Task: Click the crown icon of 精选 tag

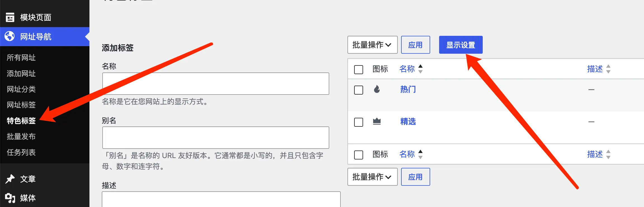Action: point(377,121)
